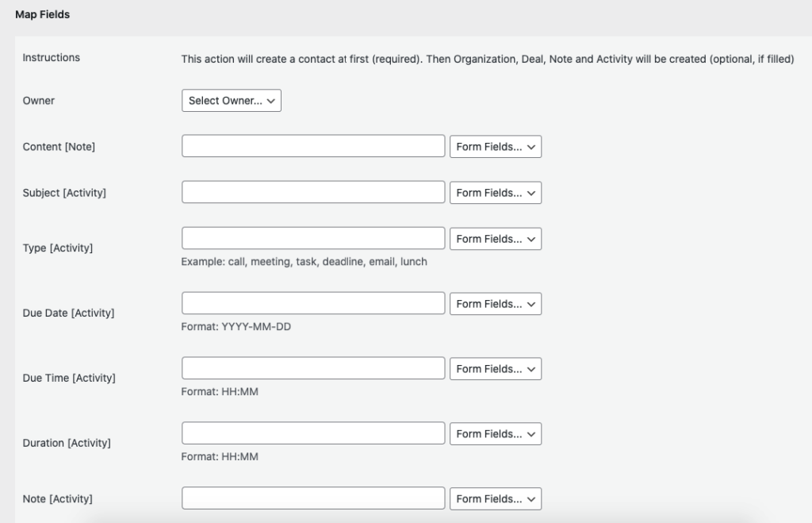Expand Form Fields dropdown for Due Date
Image resolution: width=812 pixels, height=523 pixels.
[495, 304]
